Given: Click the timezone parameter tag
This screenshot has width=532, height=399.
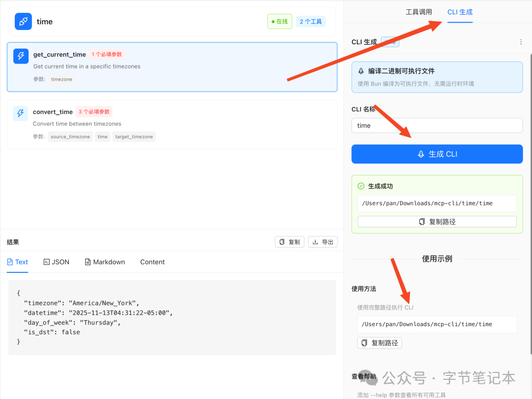Looking at the screenshot, I should point(62,79).
